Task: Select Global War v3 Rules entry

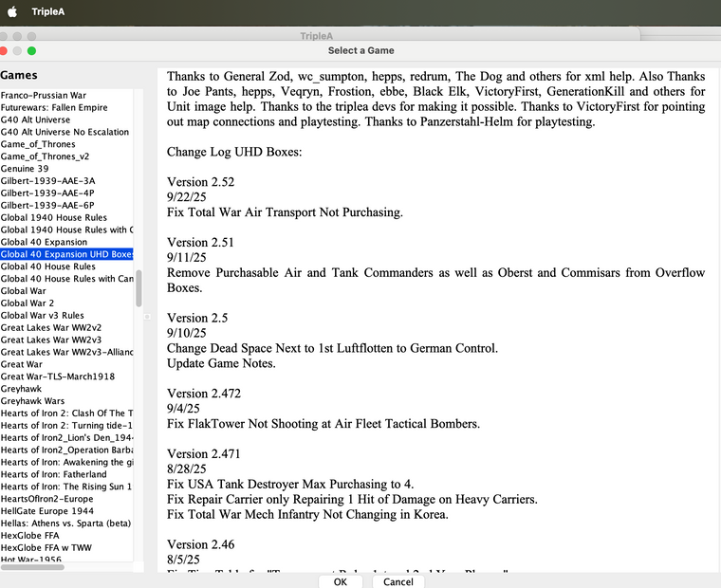Action: coord(42,316)
